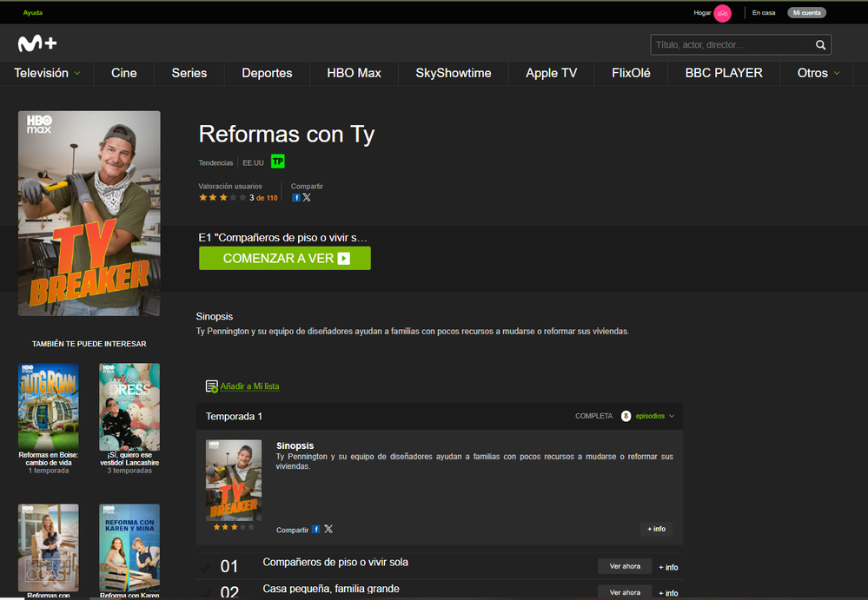Image resolution: width=868 pixels, height=600 pixels.
Task: Open Reformas en Boise recommendation thumbnail
Action: click(x=49, y=405)
